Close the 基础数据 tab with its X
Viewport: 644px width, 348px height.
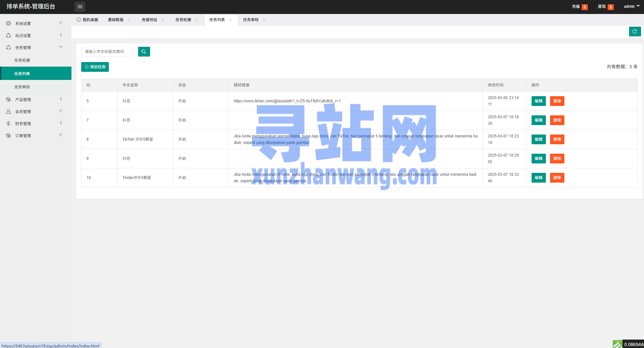pos(129,20)
